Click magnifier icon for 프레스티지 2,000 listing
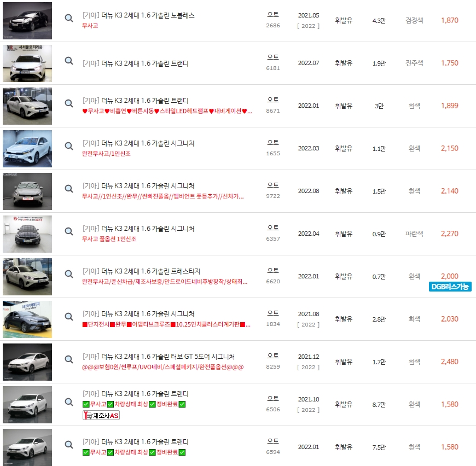The width and height of the screenshot is (476, 466). (69, 274)
